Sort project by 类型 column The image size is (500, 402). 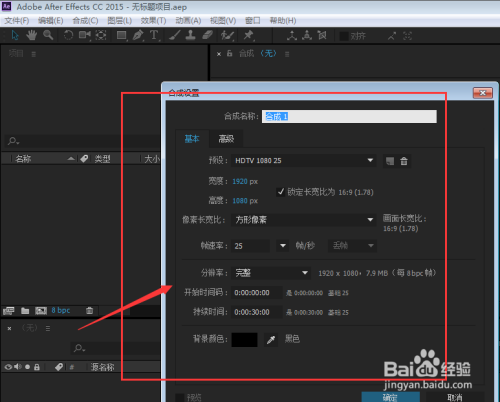[102, 159]
